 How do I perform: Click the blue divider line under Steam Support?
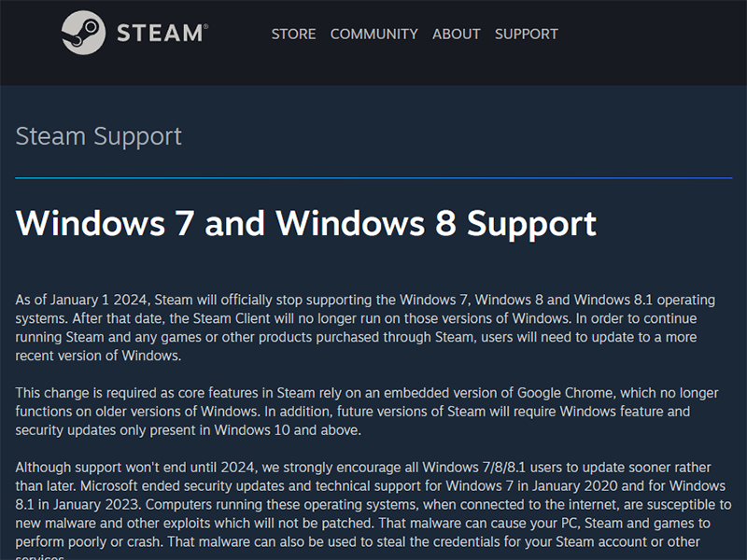(x=373, y=177)
